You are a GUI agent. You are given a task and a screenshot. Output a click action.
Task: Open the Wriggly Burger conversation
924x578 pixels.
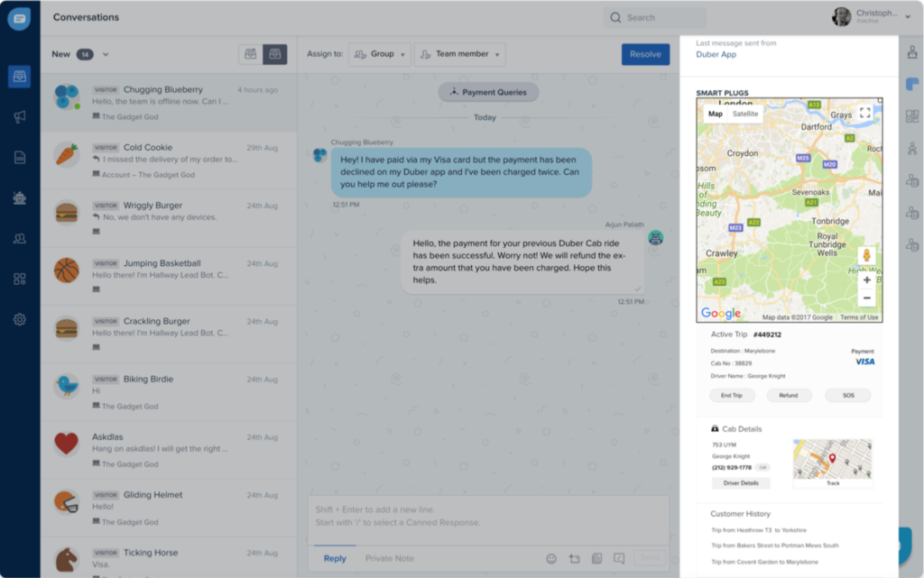click(x=169, y=218)
